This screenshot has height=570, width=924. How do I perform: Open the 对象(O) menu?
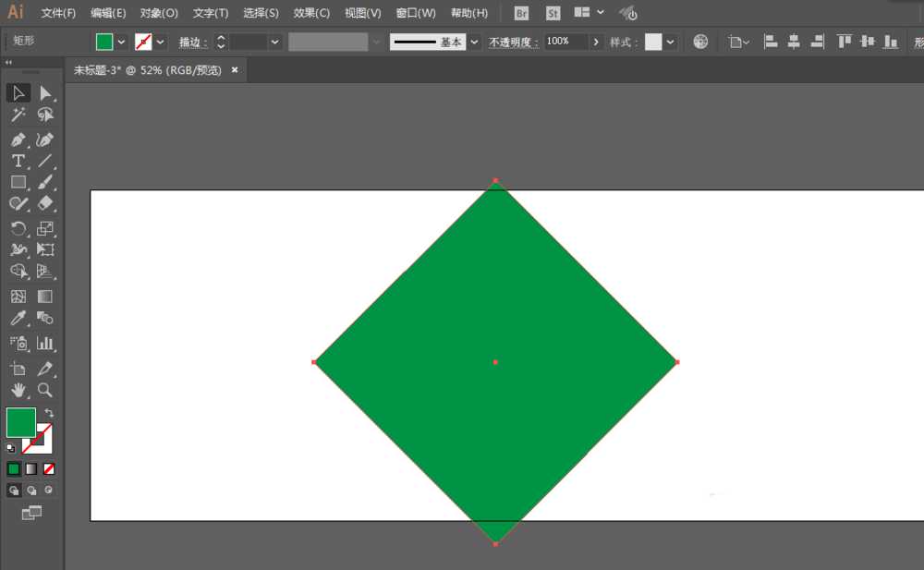tap(159, 13)
